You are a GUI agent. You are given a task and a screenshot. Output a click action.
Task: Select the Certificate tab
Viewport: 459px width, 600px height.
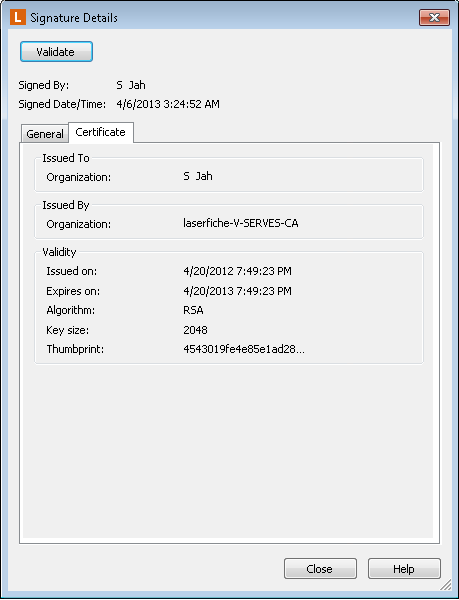tap(101, 132)
